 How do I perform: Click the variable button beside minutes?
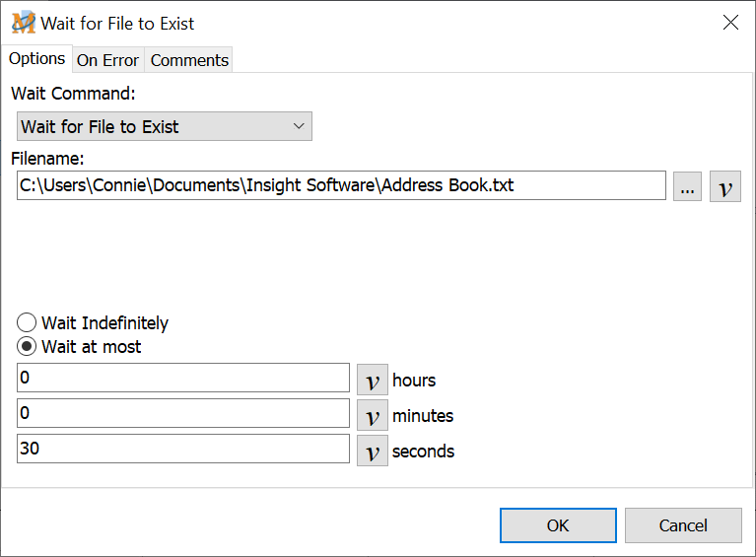372,415
